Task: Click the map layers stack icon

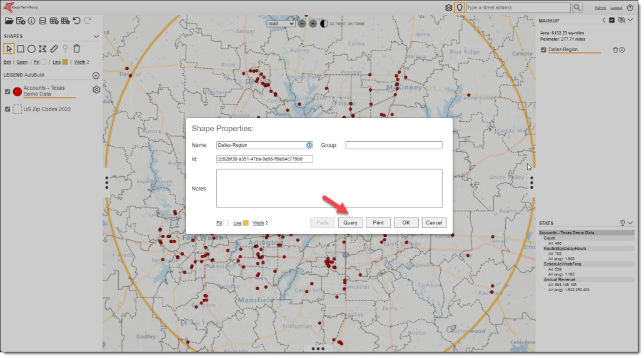Action: pyautogui.click(x=448, y=7)
